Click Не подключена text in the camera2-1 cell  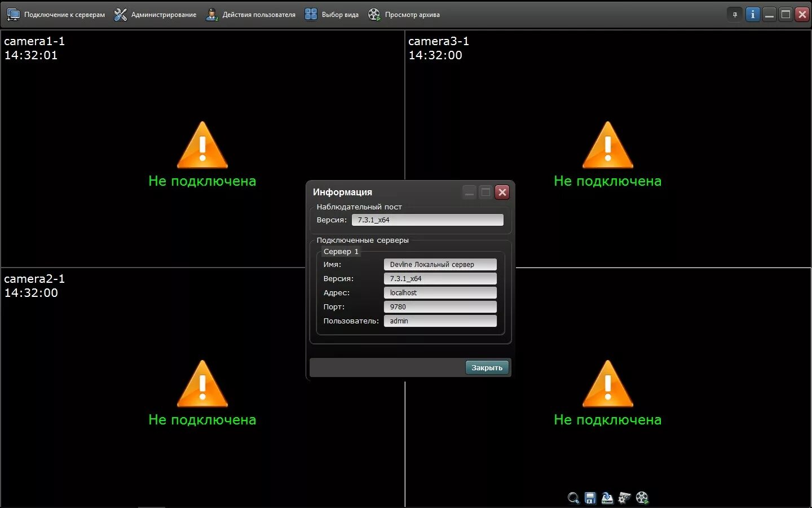202,420
